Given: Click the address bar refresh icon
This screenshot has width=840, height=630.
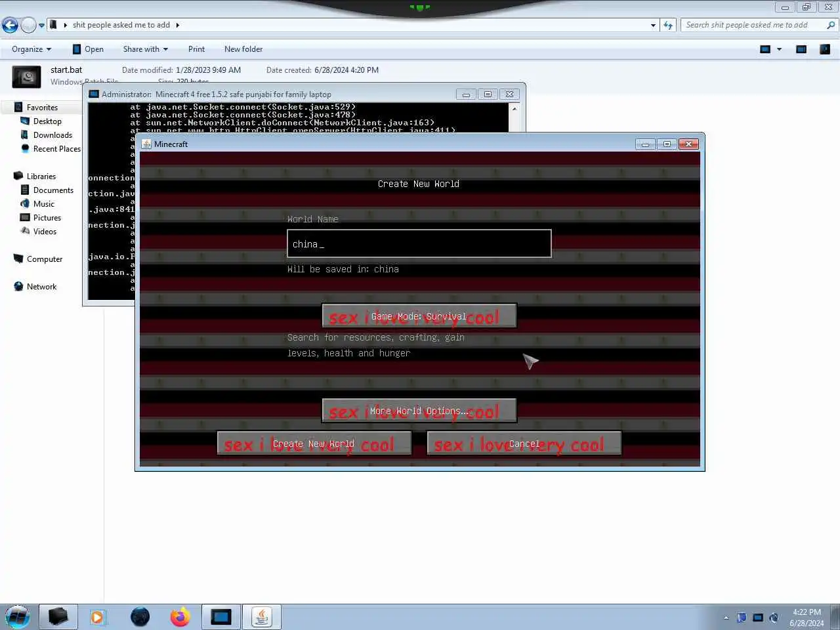Looking at the screenshot, I should (668, 25).
